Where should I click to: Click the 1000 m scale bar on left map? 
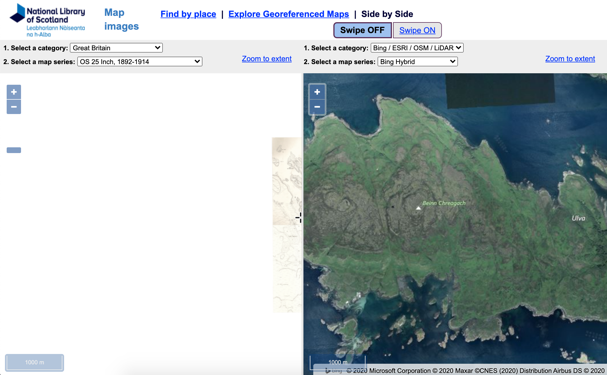(x=34, y=363)
